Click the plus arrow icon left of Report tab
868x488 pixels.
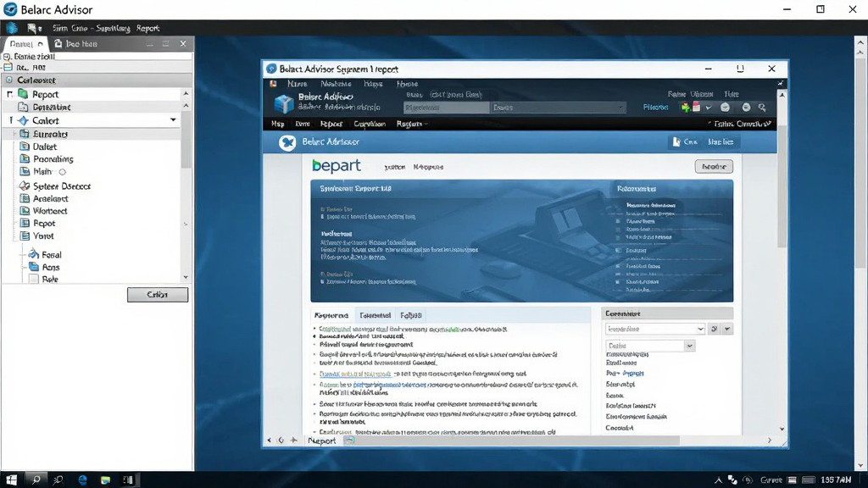(294, 441)
